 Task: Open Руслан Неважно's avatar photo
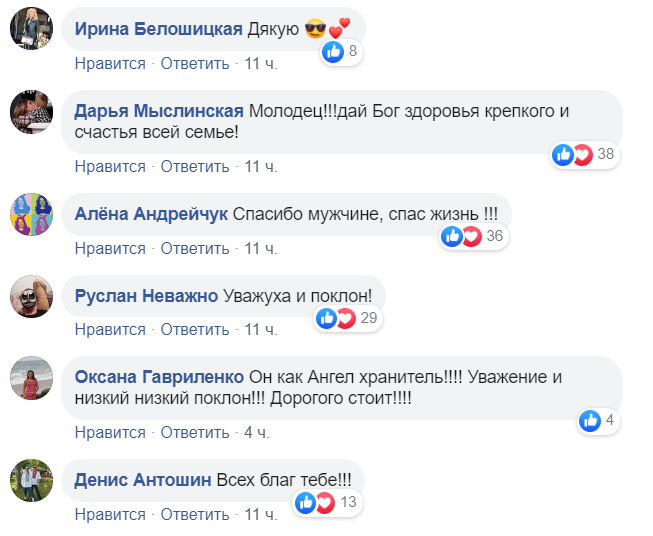tap(31, 295)
